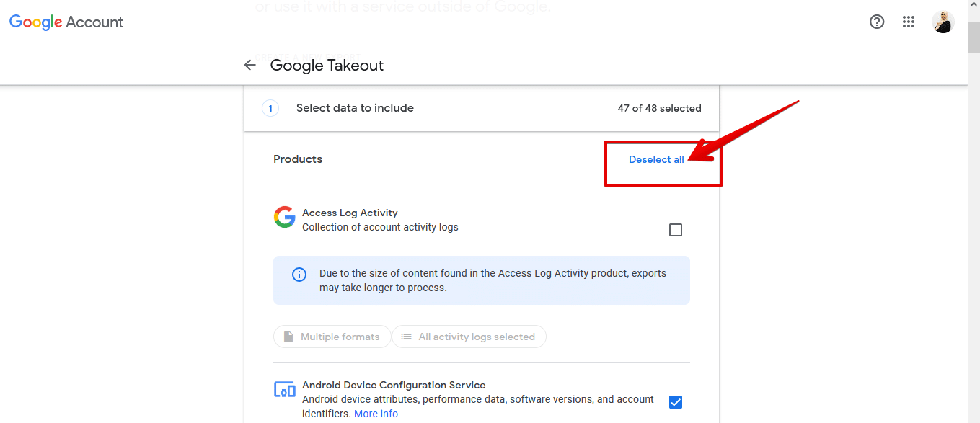Open the account profile avatar
This screenshot has width=980, height=423.
click(943, 22)
